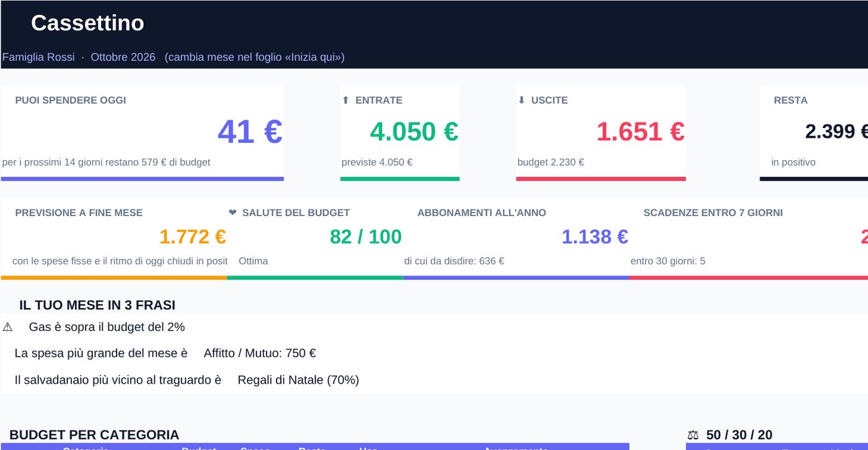This screenshot has height=450, width=868.
Task: Select the orange 1.772 € forecast value
Action: (x=193, y=236)
